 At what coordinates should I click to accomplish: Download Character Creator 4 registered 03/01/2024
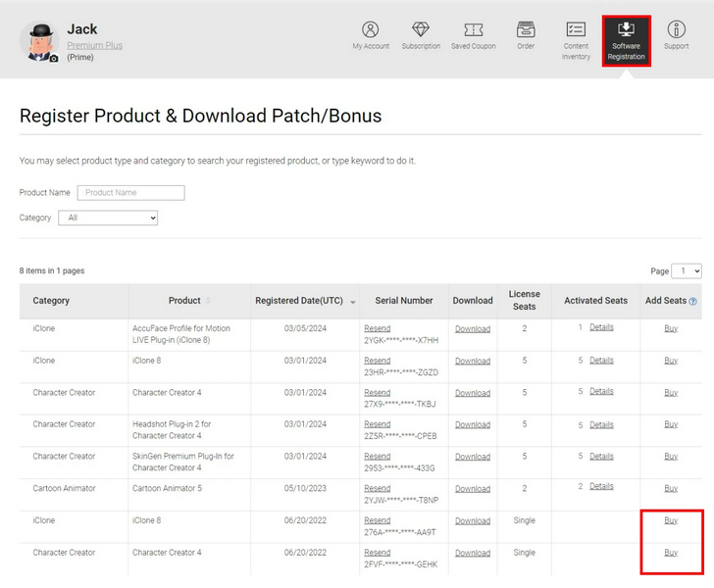tap(473, 393)
